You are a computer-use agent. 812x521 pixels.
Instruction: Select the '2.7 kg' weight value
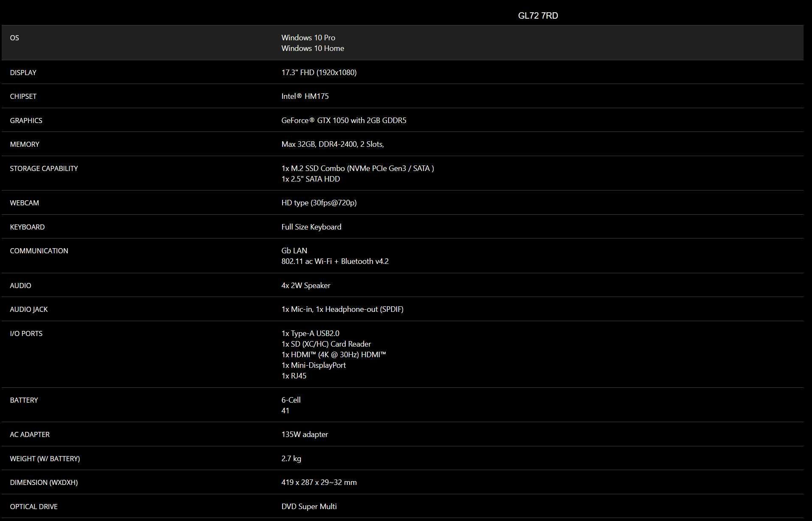[x=291, y=459]
